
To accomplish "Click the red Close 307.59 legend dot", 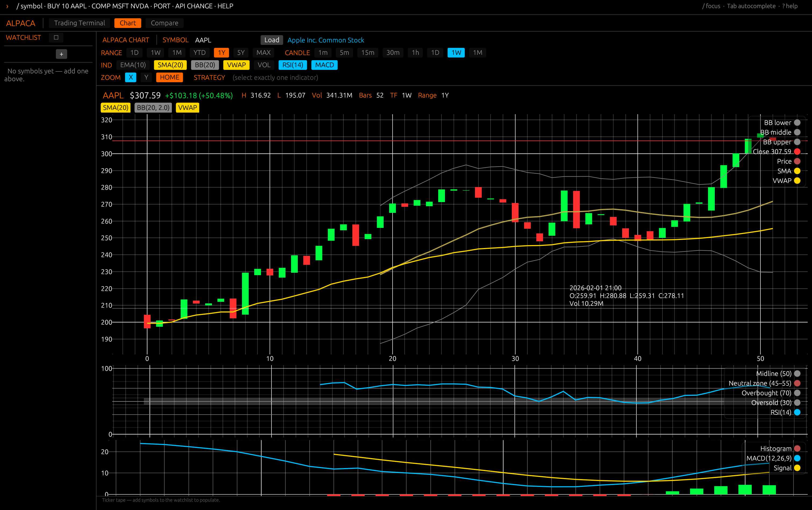I will (797, 152).
